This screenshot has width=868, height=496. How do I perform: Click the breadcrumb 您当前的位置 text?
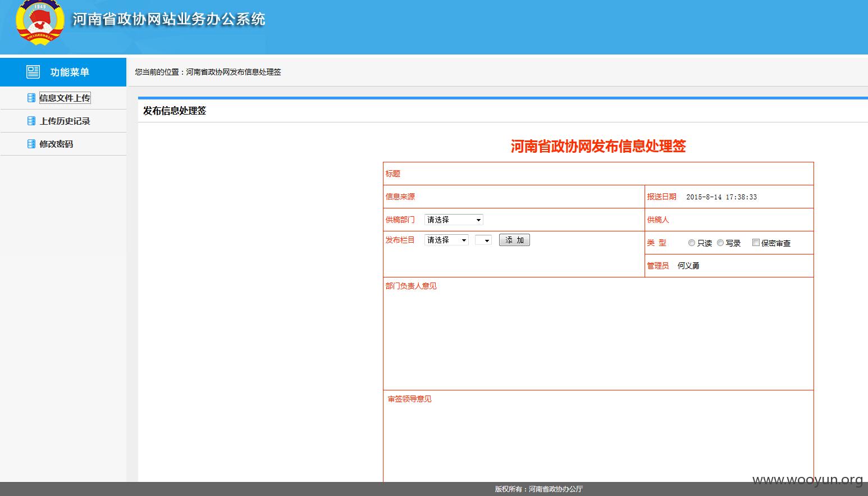pos(208,72)
